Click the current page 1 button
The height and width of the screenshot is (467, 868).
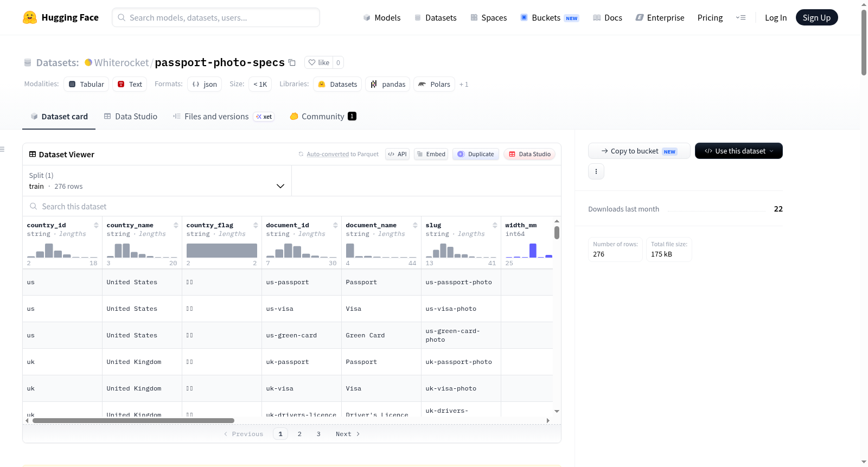[x=280, y=434]
